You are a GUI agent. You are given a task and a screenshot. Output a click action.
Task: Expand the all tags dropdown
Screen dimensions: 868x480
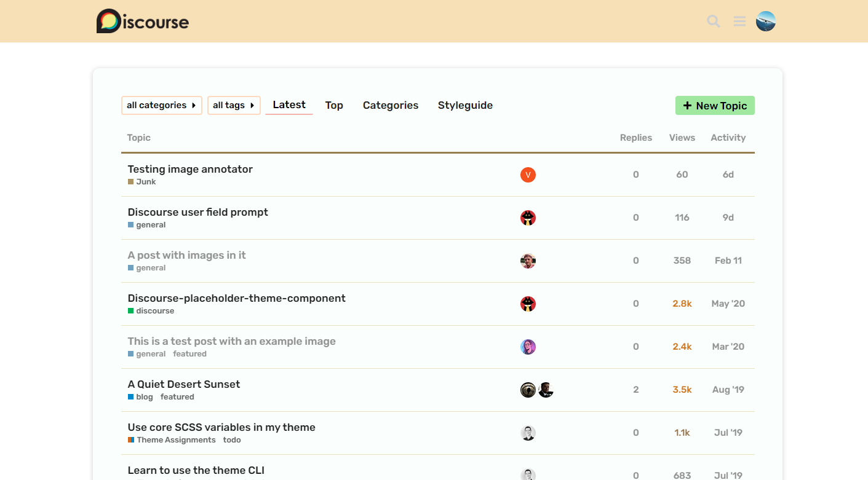tap(234, 105)
